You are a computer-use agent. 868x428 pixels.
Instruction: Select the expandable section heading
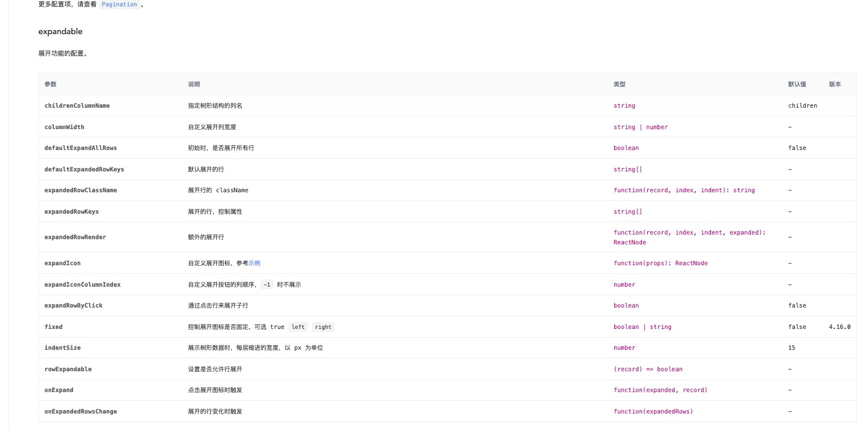point(60,31)
